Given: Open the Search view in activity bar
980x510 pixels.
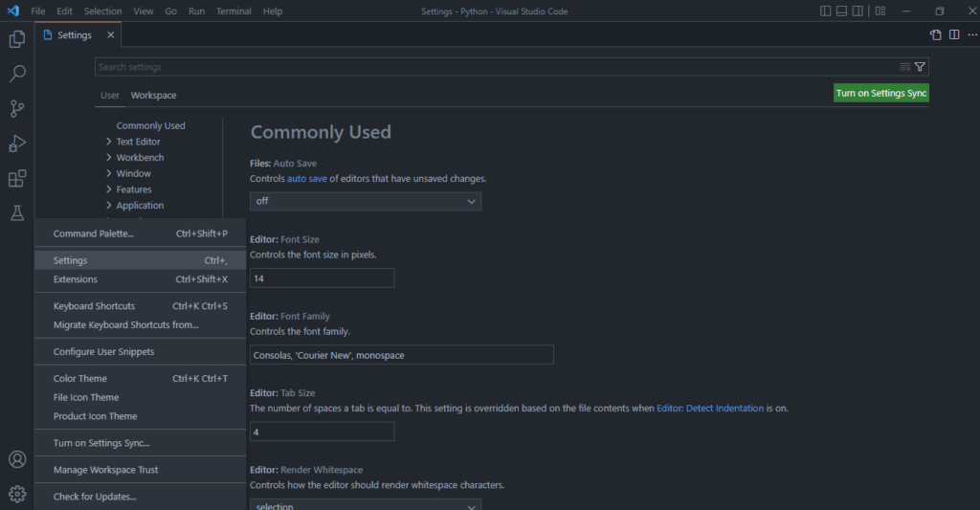Looking at the screenshot, I should coord(17,74).
